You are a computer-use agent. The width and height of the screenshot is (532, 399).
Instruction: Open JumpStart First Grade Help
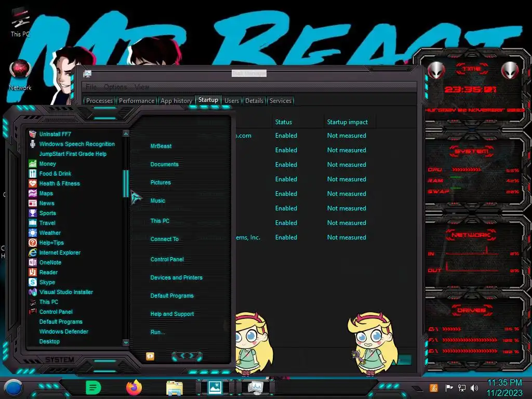point(73,154)
